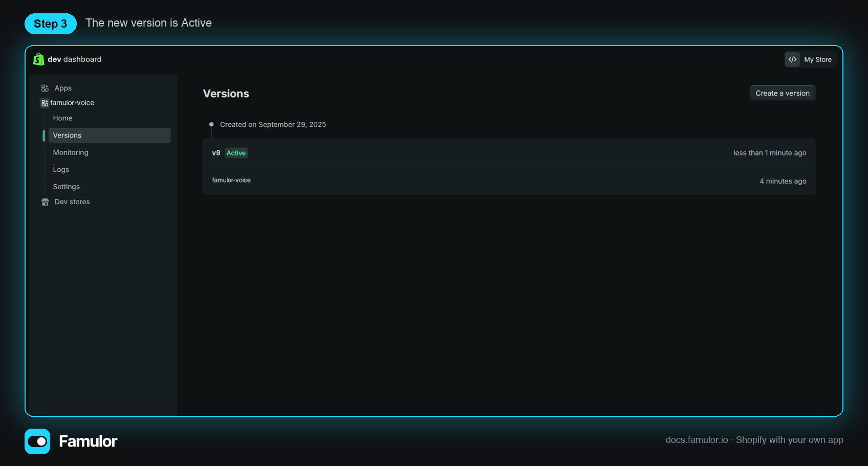Click the dev dashboard title
The width and height of the screenshot is (868, 466).
pyautogui.click(x=75, y=59)
